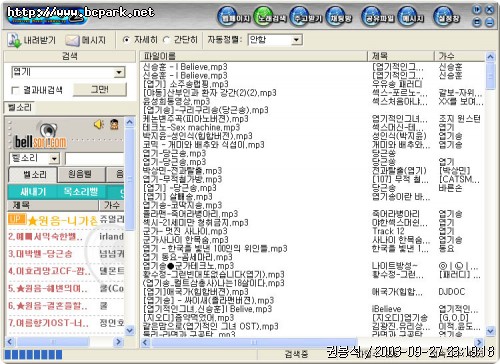Select file 엽기 - 한국을 빛낸 100인의 위인들.mp3
500x364 pixels.
pyautogui.click(x=215, y=248)
